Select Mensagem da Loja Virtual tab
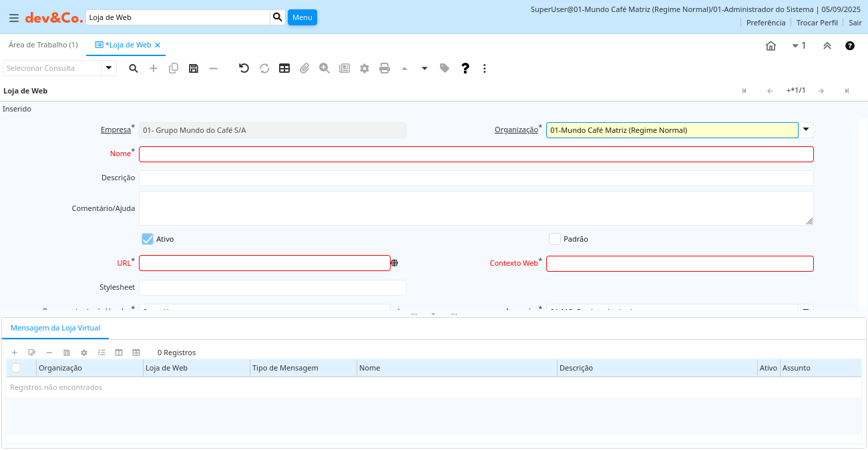868x450 pixels. point(55,328)
